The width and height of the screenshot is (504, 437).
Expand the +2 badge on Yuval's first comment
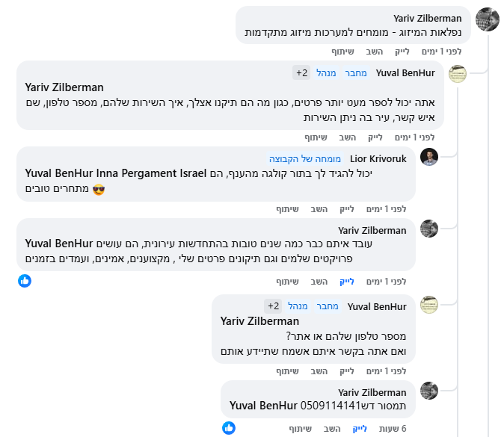pos(301,72)
